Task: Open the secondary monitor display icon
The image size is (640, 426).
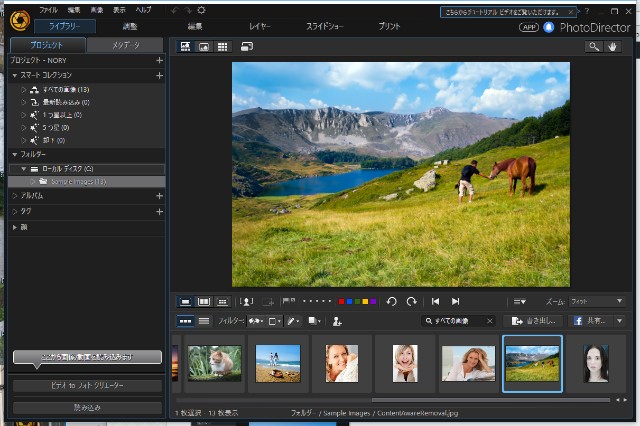Action: coord(247,46)
